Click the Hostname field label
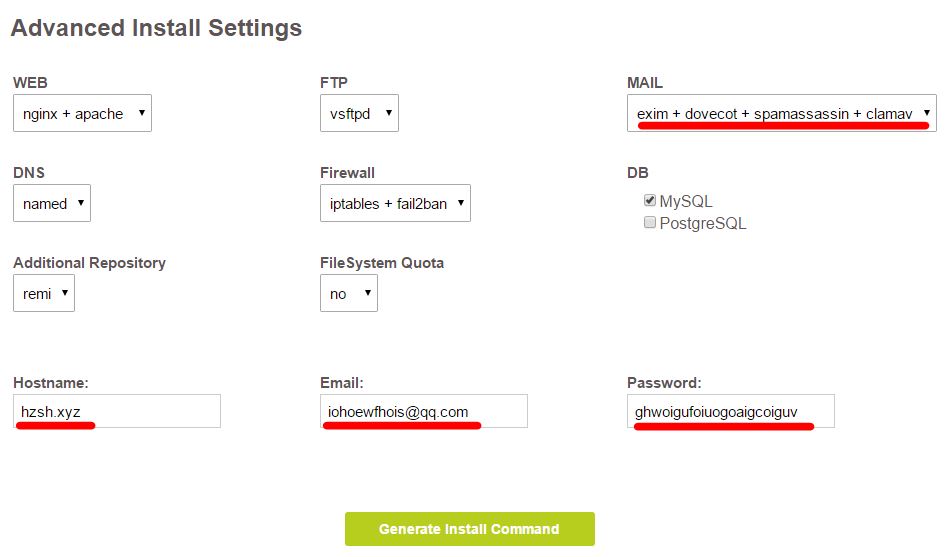Viewport: 952px width, 557px height. pyautogui.click(x=51, y=383)
